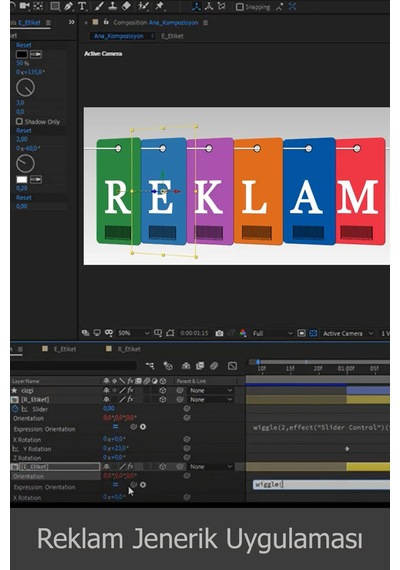Open the Full resolution dropdown

(x=272, y=333)
